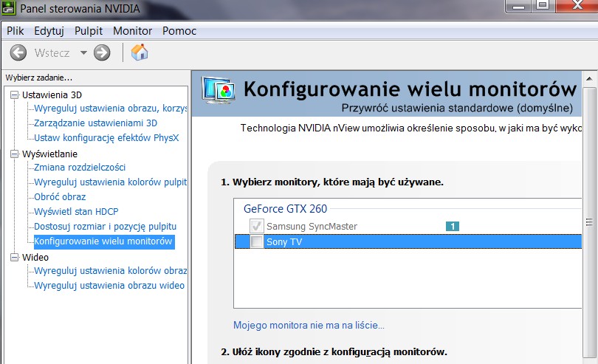Open 'Wyreguluj ustawienia obrazu, korzys' 3D item
Image resolution: width=598 pixels, height=364 pixels.
point(110,109)
